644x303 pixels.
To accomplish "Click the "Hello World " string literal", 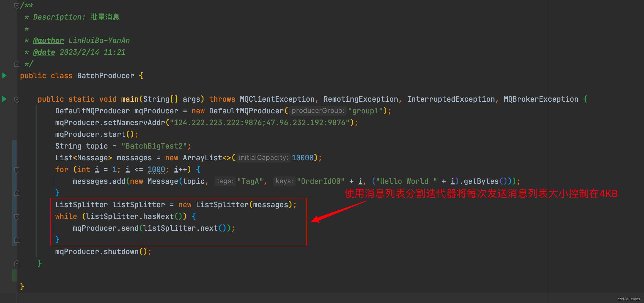I will click(407, 181).
